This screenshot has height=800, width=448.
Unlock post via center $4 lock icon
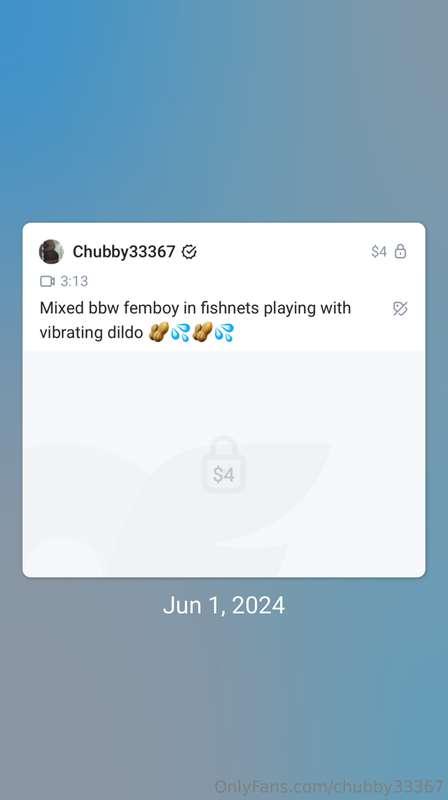(x=223, y=465)
